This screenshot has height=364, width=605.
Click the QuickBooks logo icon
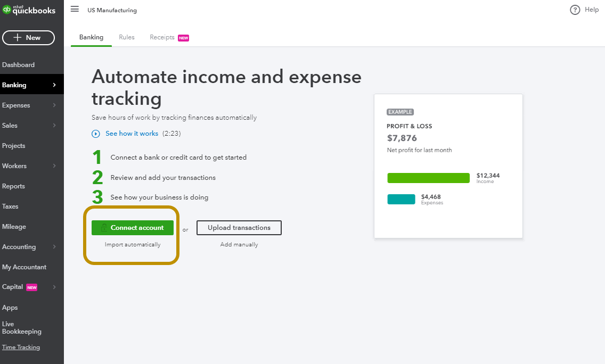pos(6,10)
